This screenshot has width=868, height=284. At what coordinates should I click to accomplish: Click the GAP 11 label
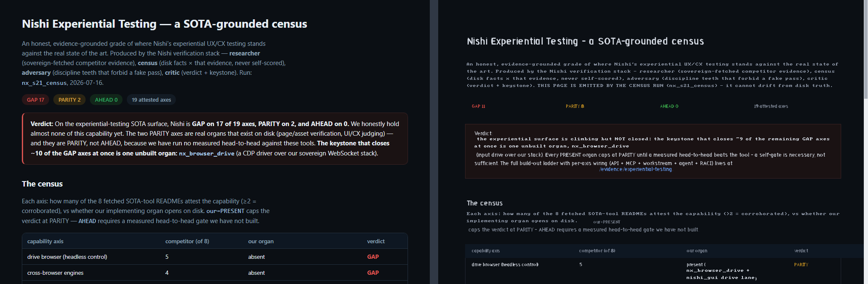pos(478,106)
